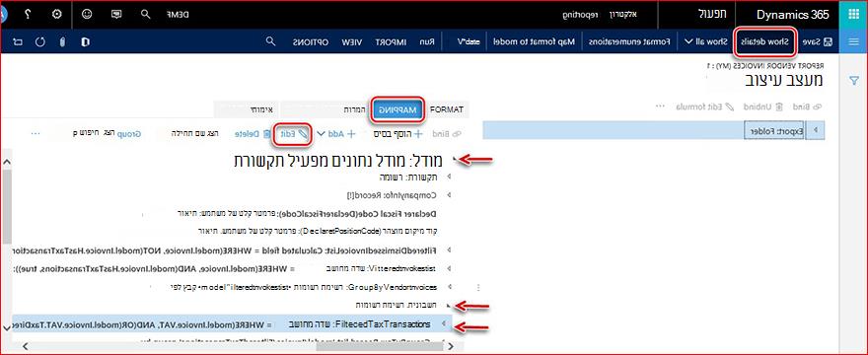Screen dimensions: 868x355
Task: Open format pane more options ellipsis
Action: point(661,106)
